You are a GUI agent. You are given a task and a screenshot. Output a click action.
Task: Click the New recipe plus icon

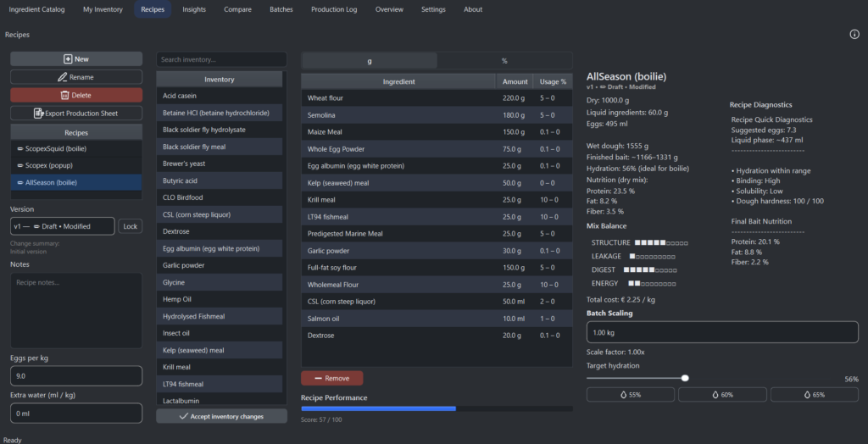pos(68,59)
